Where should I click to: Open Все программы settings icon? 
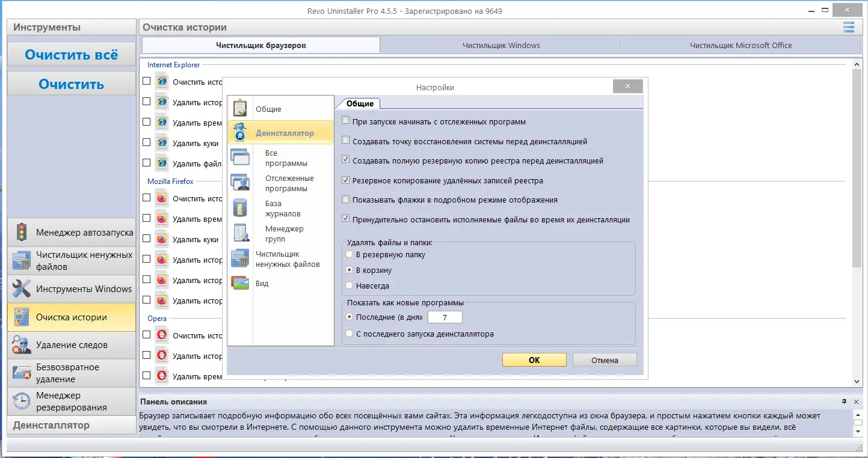[x=240, y=158]
